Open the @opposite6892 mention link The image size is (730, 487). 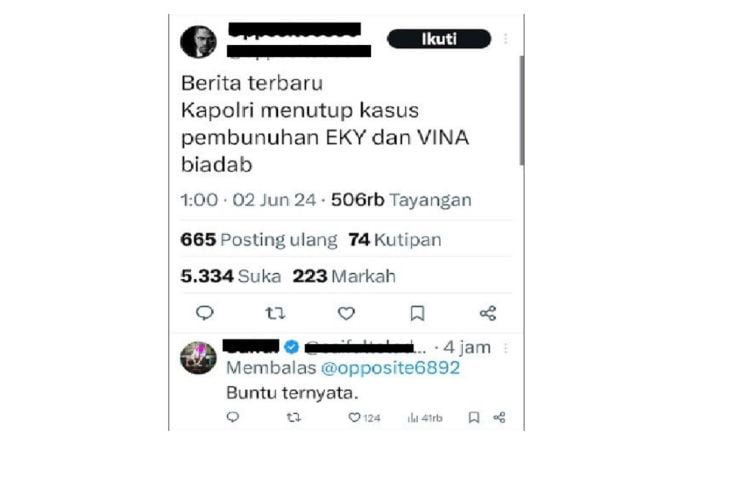[390, 368]
